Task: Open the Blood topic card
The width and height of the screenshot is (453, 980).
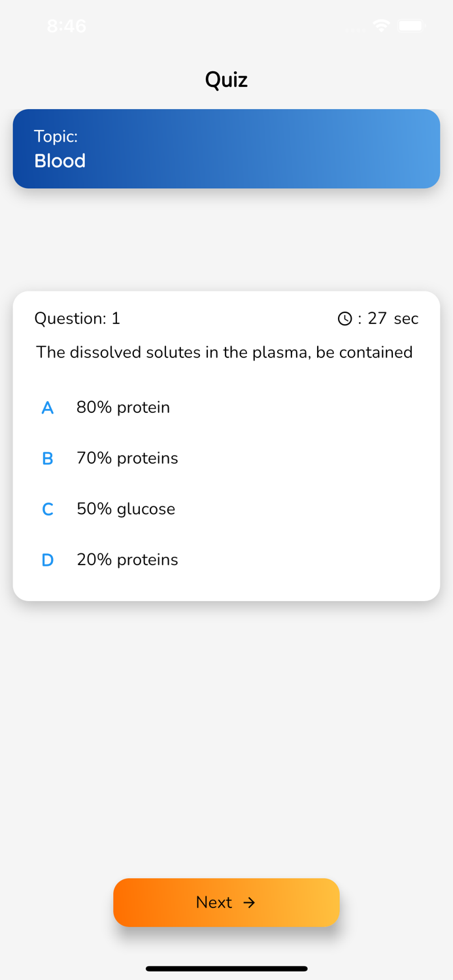Action: [226, 148]
